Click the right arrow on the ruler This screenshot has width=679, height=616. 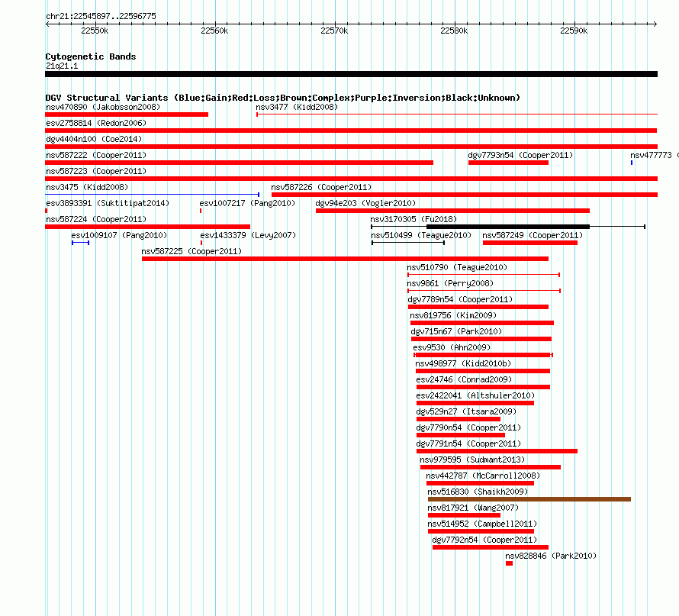(x=655, y=24)
